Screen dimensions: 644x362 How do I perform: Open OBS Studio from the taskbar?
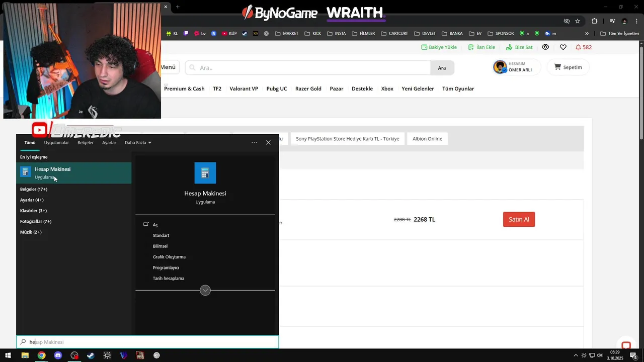(x=74, y=355)
